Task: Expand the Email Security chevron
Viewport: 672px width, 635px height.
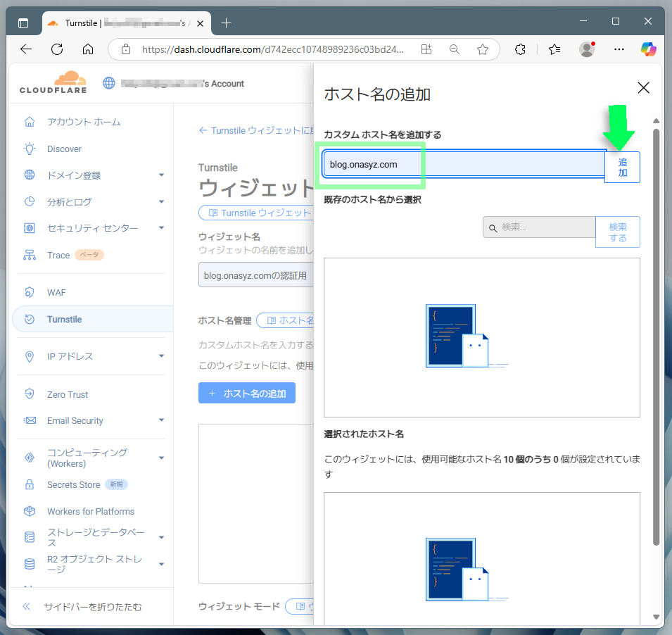Action: [161, 420]
